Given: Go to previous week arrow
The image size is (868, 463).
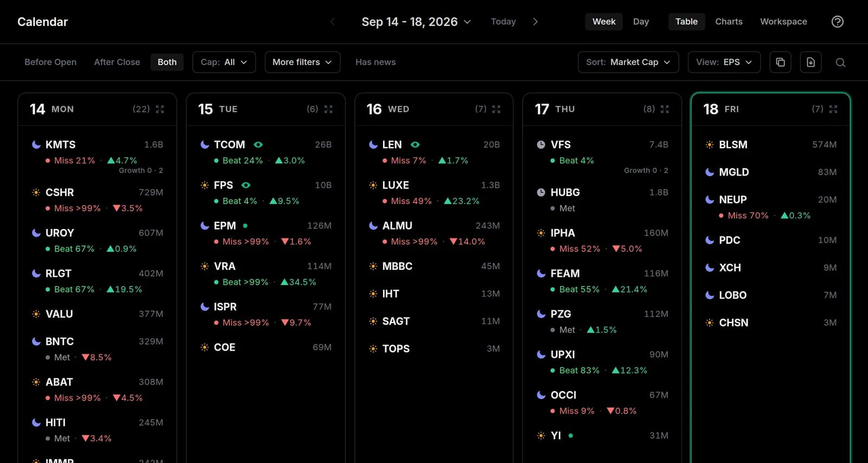Looking at the screenshot, I should click(333, 22).
